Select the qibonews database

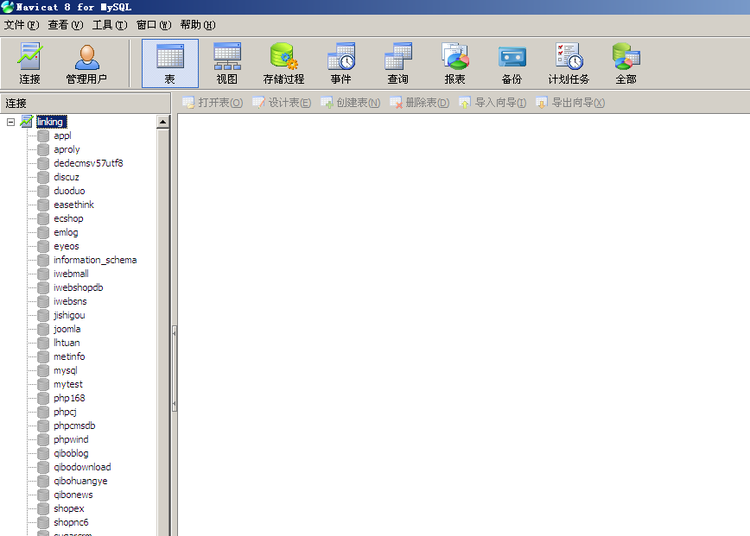pyautogui.click(x=73, y=495)
